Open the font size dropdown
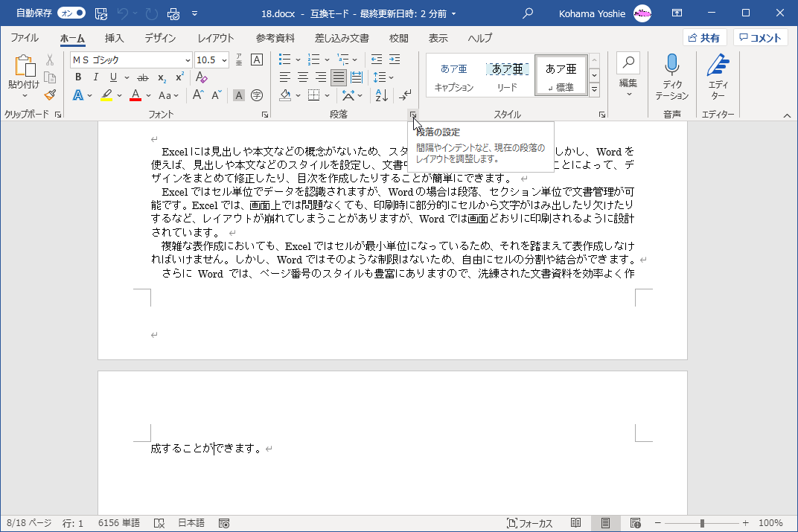 point(225,60)
